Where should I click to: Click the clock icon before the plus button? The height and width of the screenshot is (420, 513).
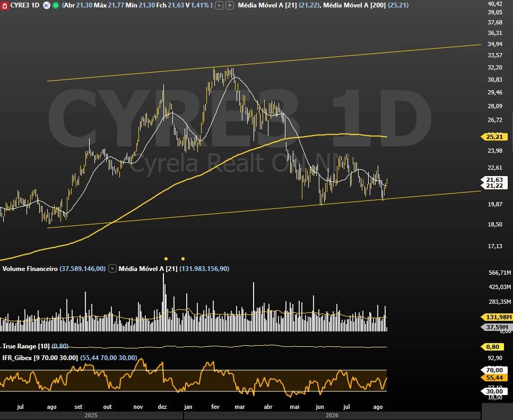[219, 5]
